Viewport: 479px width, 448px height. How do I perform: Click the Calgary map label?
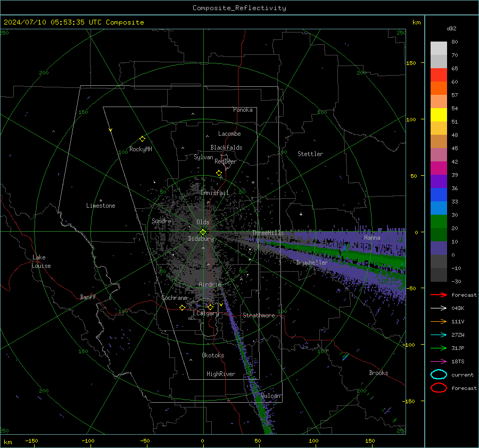point(208,313)
